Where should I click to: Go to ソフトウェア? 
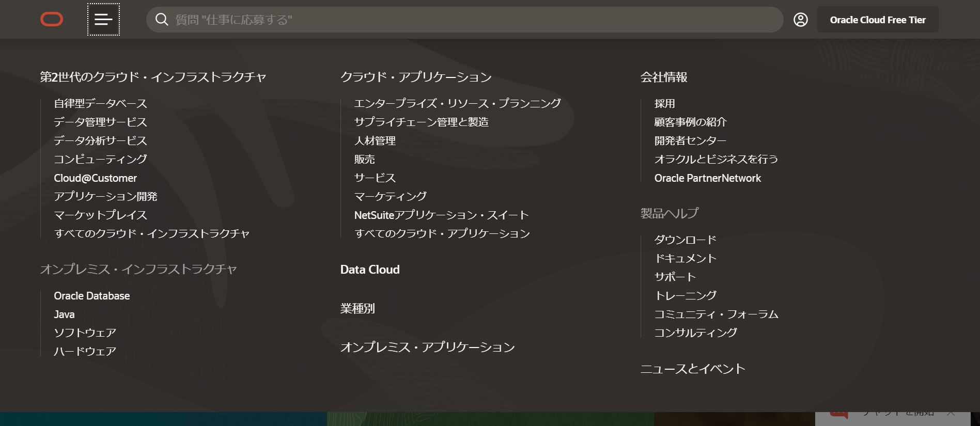coord(85,333)
